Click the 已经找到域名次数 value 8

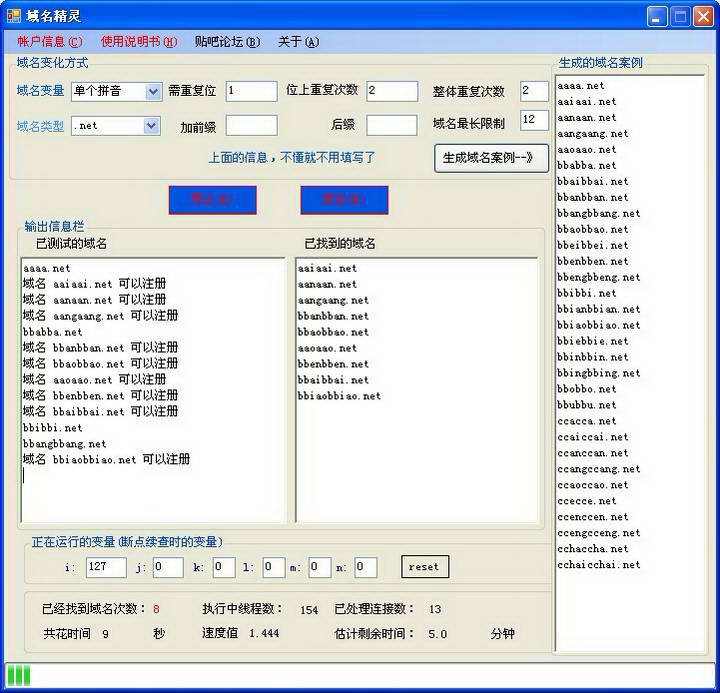tap(156, 609)
